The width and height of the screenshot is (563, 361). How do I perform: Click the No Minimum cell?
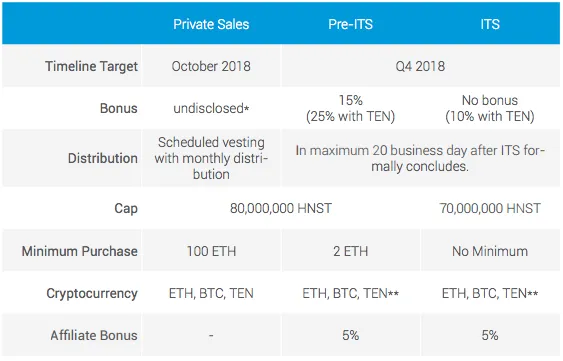pos(490,251)
